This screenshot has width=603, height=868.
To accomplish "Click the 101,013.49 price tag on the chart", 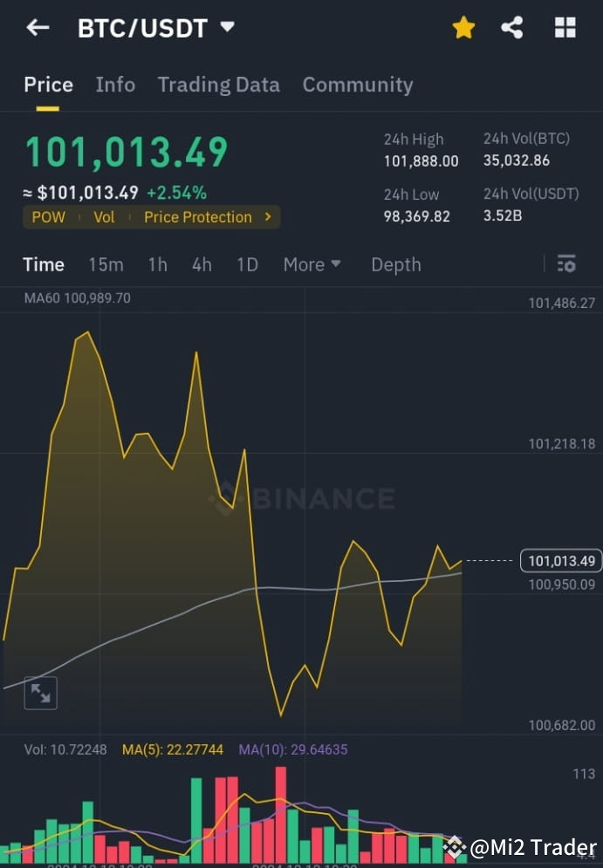I will tap(560, 561).
